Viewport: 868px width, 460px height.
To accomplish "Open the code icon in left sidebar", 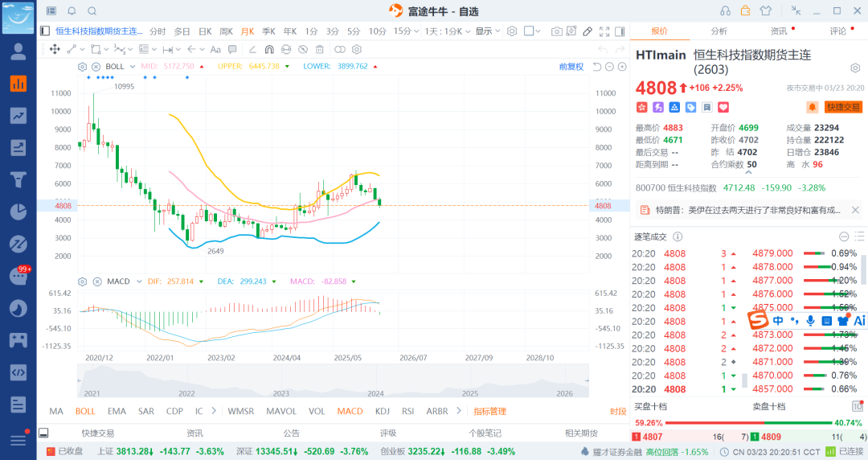I will [18, 372].
